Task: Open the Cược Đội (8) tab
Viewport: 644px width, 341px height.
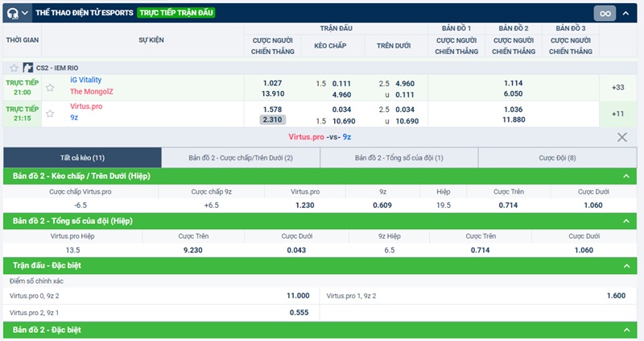Action: pos(557,158)
